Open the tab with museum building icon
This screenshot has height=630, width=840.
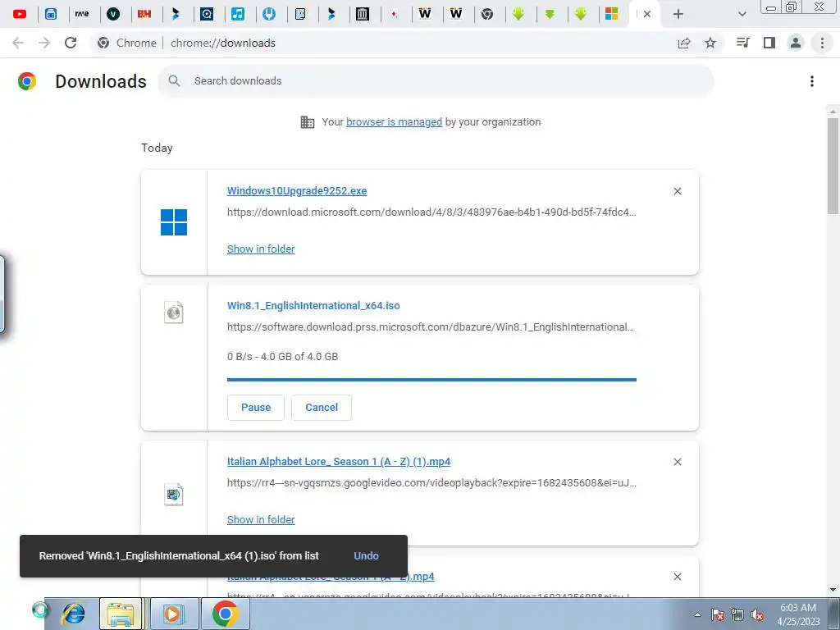click(363, 15)
